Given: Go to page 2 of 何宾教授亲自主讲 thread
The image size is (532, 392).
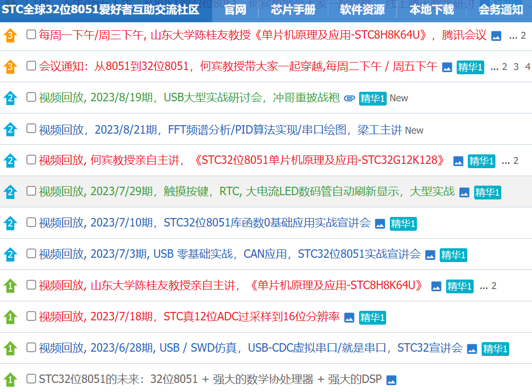Looking at the screenshot, I should [x=516, y=161].
